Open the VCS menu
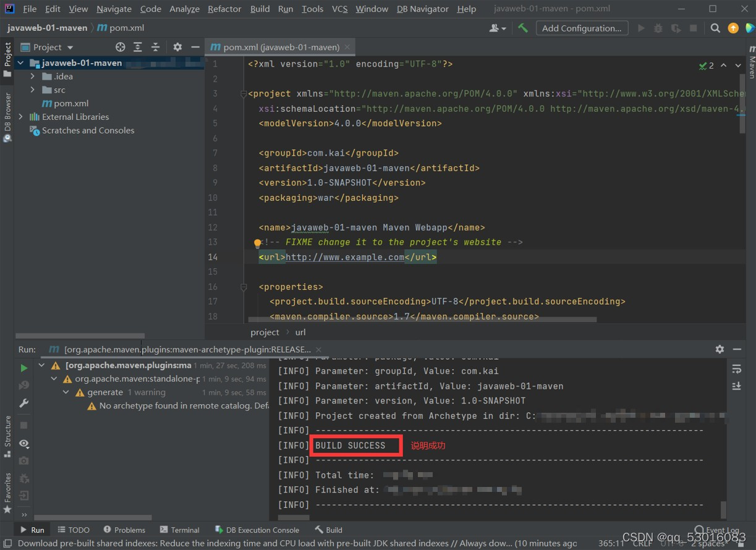The height and width of the screenshot is (550, 756). [340, 9]
